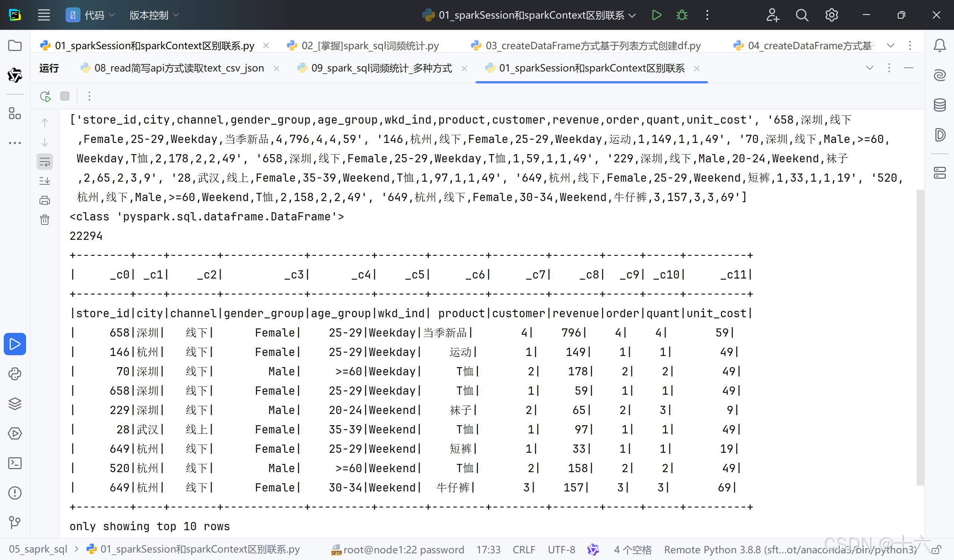The height and width of the screenshot is (560, 954).
Task: Open Code With Me user icon
Action: point(772,15)
